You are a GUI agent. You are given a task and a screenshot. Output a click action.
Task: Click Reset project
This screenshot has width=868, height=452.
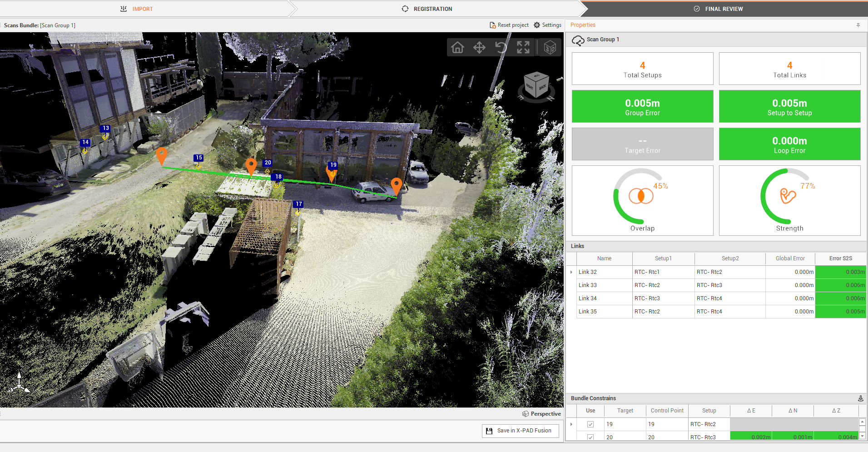click(509, 25)
